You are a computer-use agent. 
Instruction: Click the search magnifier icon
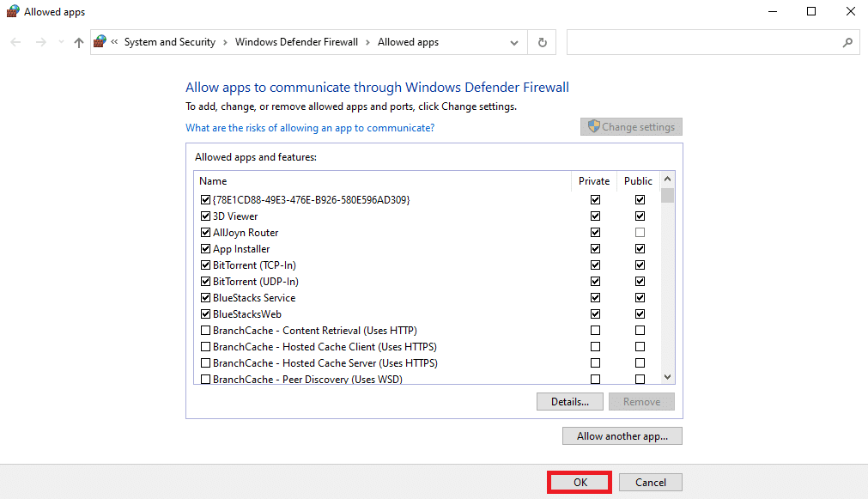point(847,42)
